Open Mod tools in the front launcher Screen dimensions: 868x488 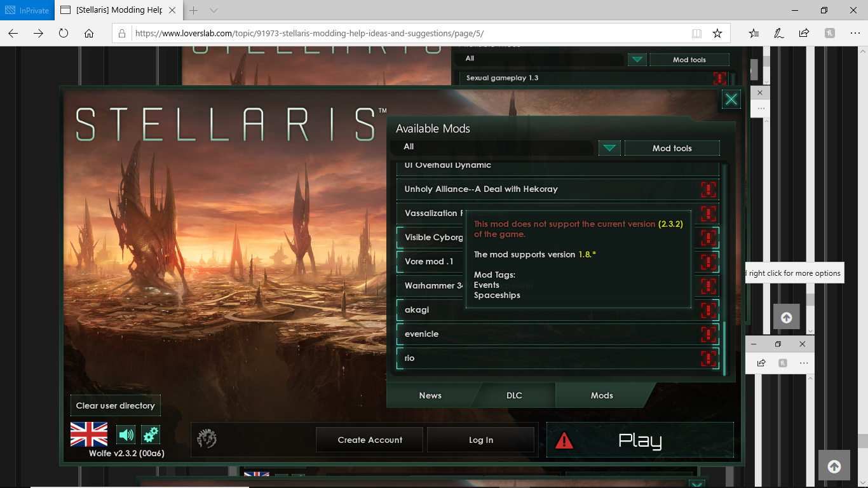point(672,148)
